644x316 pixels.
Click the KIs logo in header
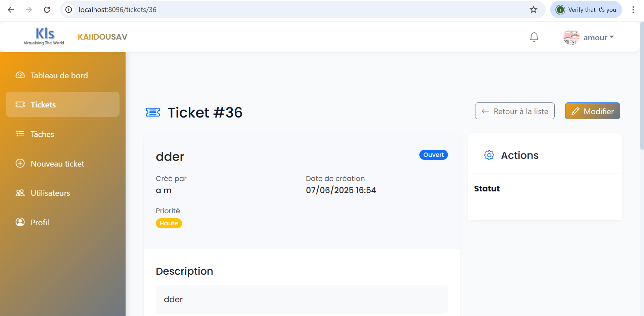click(x=44, y=36)
